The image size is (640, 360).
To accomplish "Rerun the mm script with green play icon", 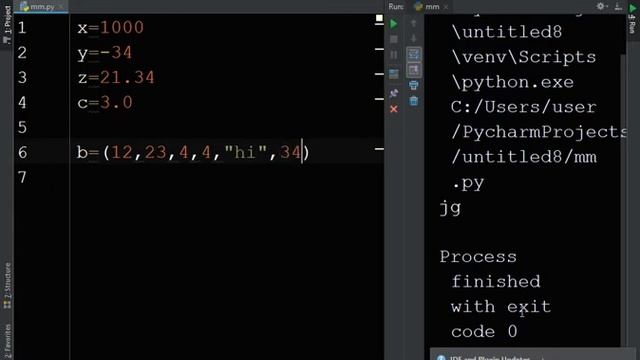I will tap(393, 24).
